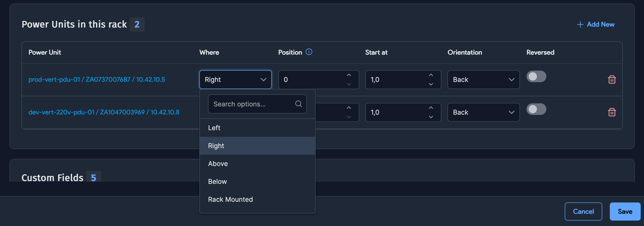Click the Search options input field
The image size is (644, 226).
click(x=250, y=104)
